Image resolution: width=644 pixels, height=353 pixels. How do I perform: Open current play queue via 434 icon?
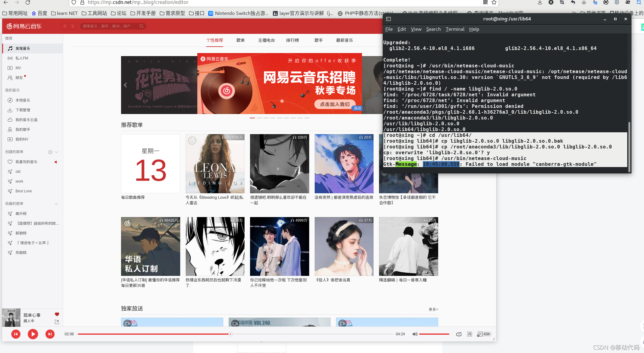(482, 334)
